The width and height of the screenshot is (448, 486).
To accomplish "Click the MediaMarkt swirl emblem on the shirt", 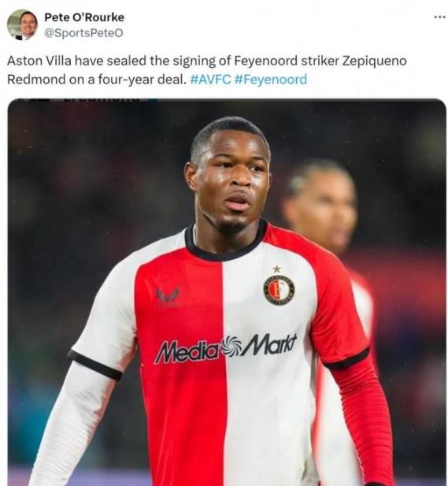I will click(230, 347).
